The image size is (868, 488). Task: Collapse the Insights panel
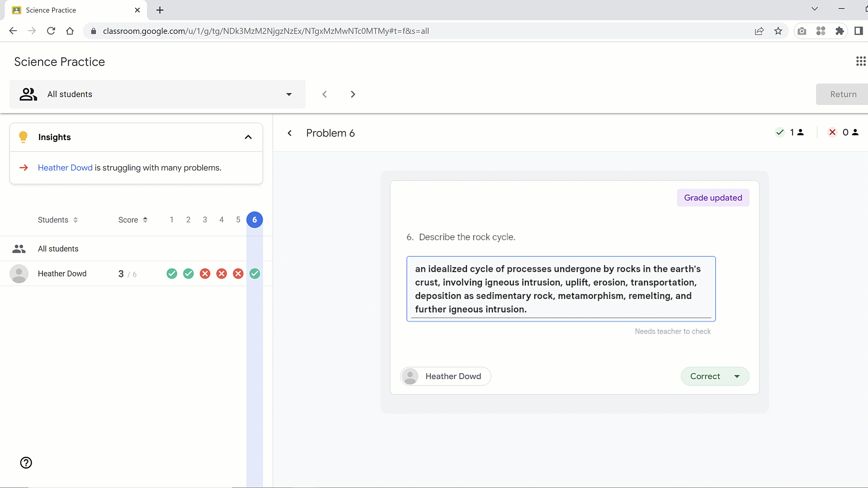tap(248, 137)
